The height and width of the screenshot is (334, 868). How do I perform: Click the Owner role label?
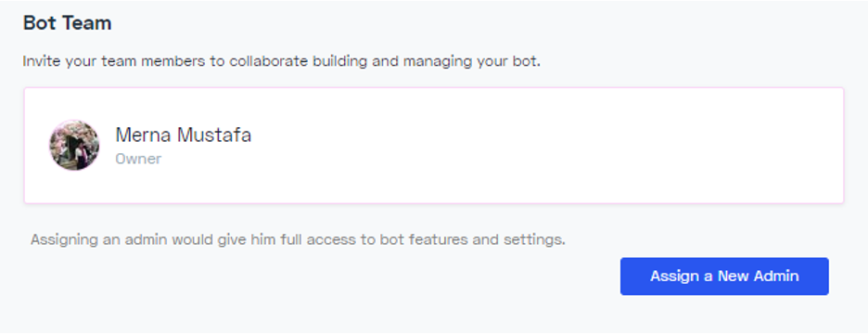tap(138, 159)
